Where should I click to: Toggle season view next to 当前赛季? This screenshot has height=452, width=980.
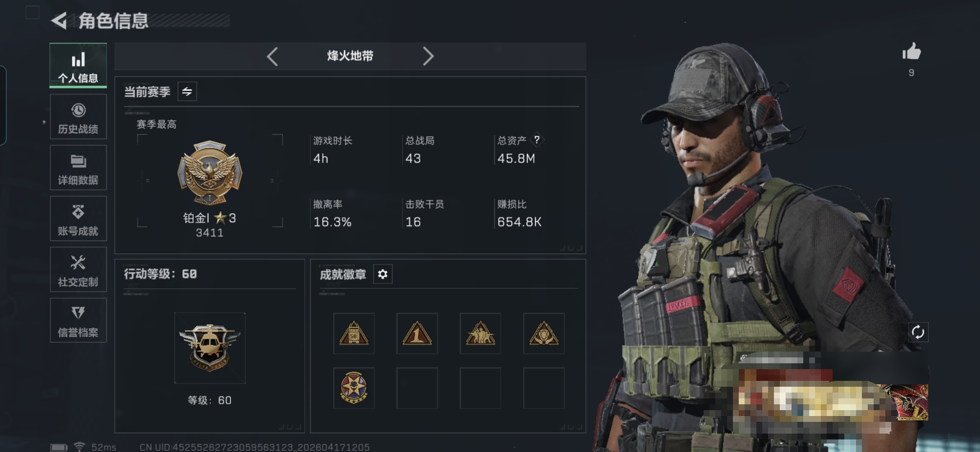187,91
